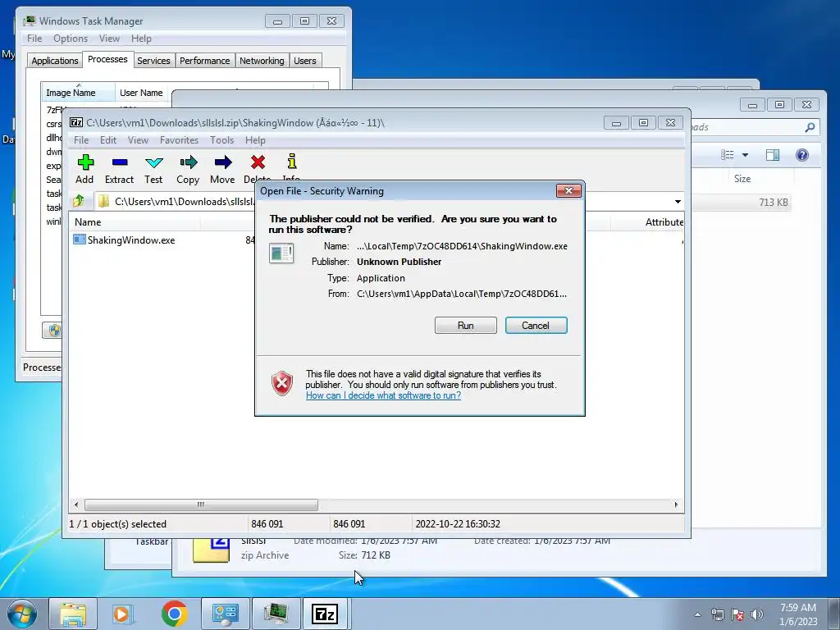This screenshot has width=840, height=630.
Task: Sort by Name column in 7-Zip
Action: (x=135, y=221)
